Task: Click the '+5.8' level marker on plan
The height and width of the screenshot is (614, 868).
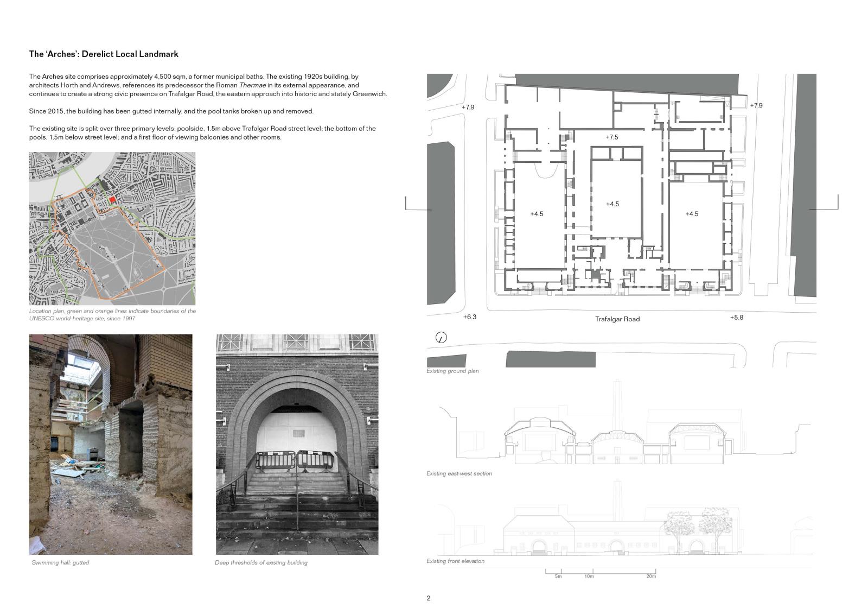Action: (x=736, y=317)
